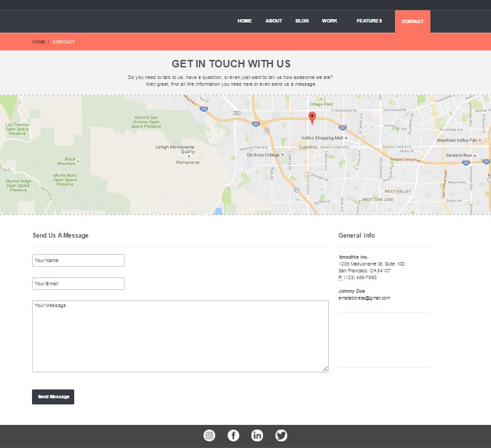The image size is (491, 448).
Task: Click the HOME breadcrumb link
Action: (x=39, y=42)
